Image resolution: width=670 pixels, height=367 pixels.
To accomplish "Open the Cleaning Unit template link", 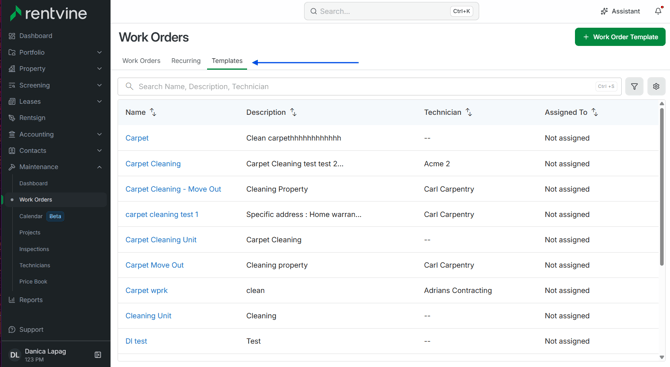I will click(x=148, y=316).
